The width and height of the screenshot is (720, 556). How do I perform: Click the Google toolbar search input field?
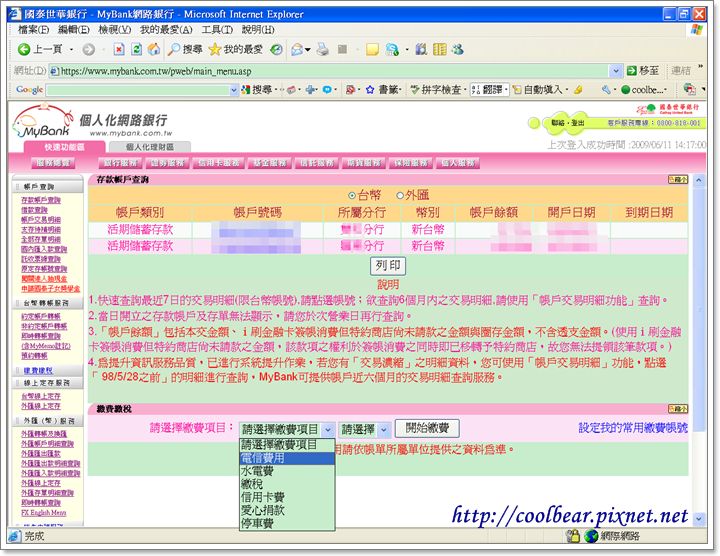pos(138,90)
